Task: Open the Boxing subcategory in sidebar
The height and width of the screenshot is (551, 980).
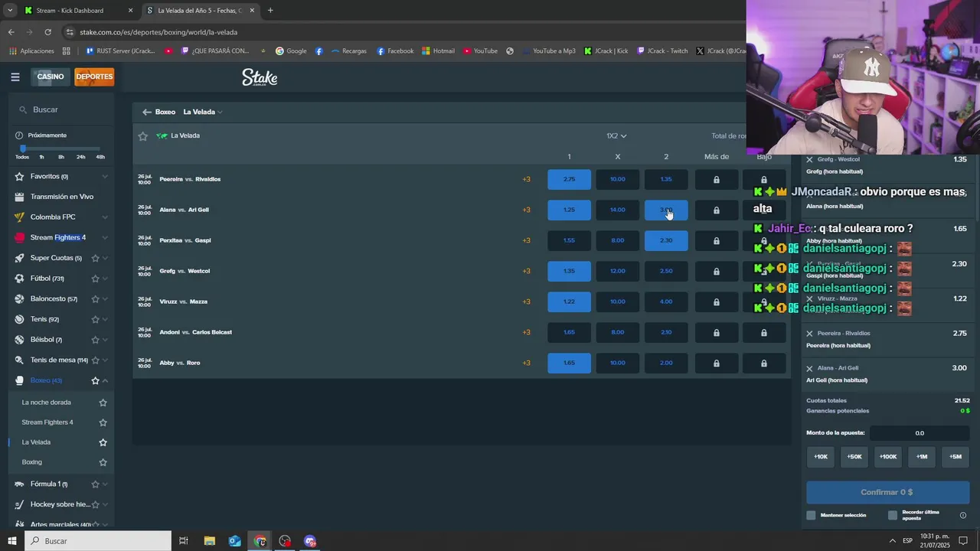Action: pos(32,462)
